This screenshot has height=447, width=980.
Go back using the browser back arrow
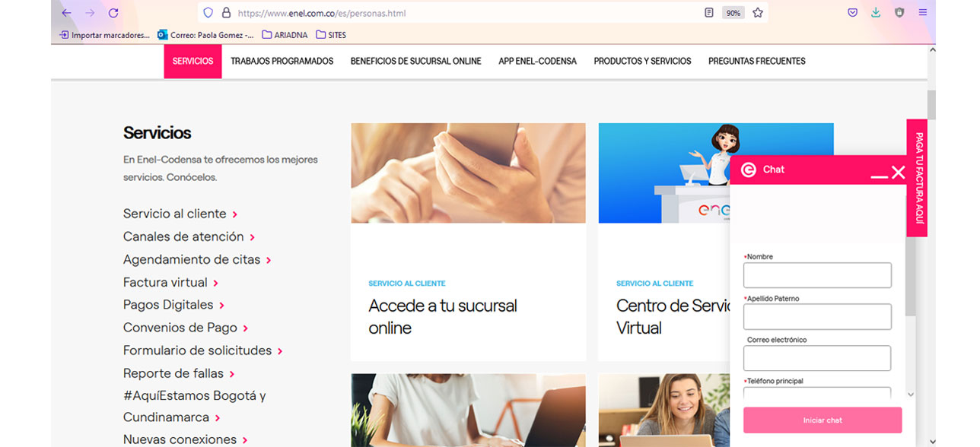coord(66,13)
